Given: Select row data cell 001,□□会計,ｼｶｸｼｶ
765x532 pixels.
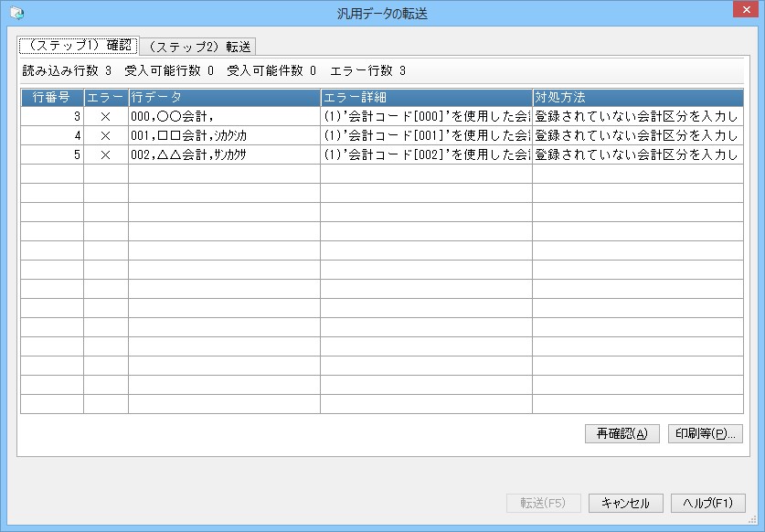Looking at the screenshot, I should [225, 135].
